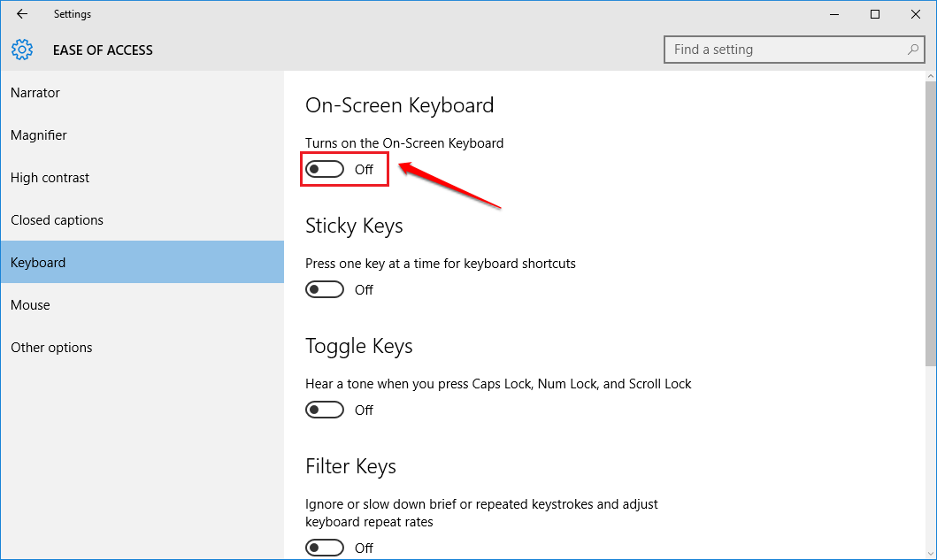
Task: Enable the Toggle Keys switch
Action: pos(325,409)
